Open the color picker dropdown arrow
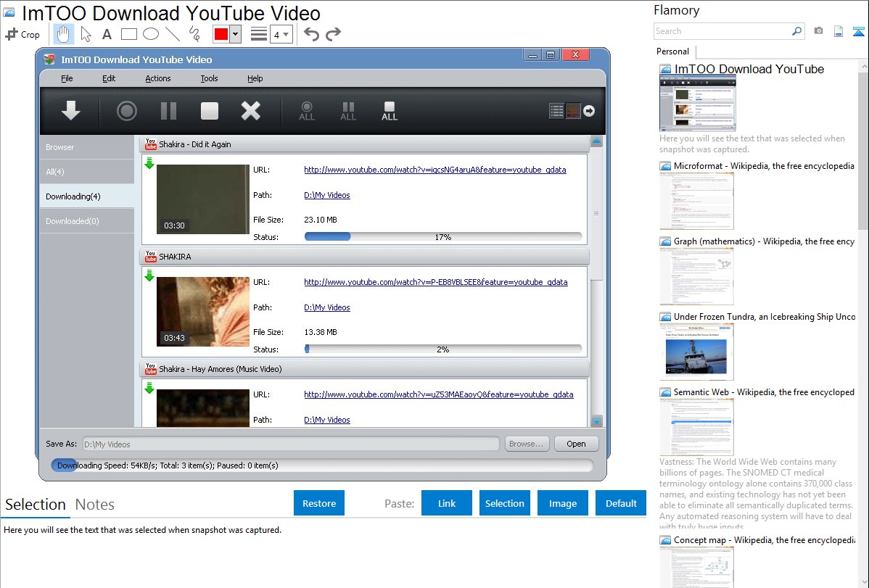 click(x=235, y=34)
